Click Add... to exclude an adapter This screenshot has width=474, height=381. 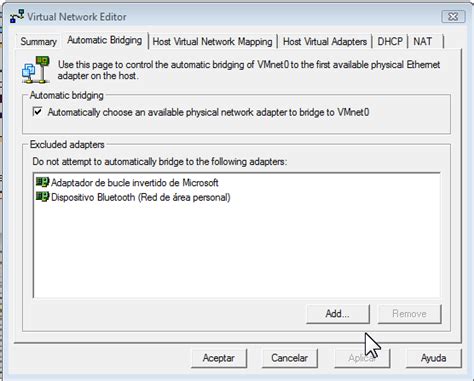[x=338, y=314]
